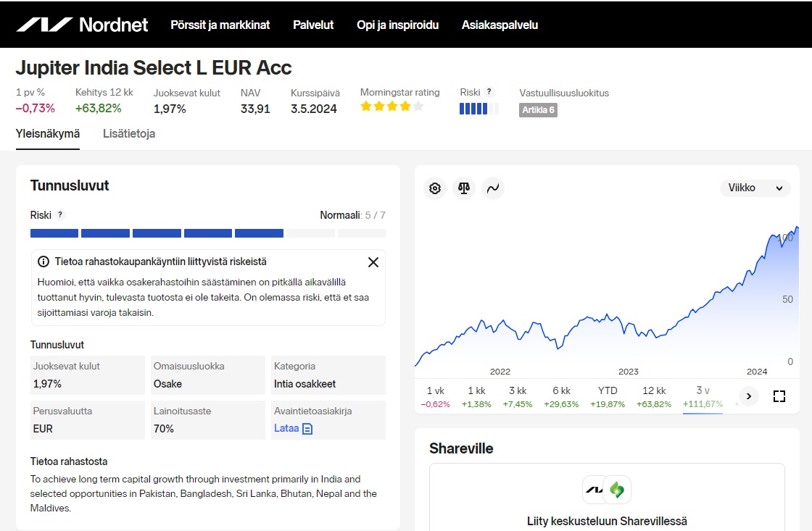The image size is (812, 531).
Task: Select the Yleisnäkymä tab
Action: pos(48,134)
